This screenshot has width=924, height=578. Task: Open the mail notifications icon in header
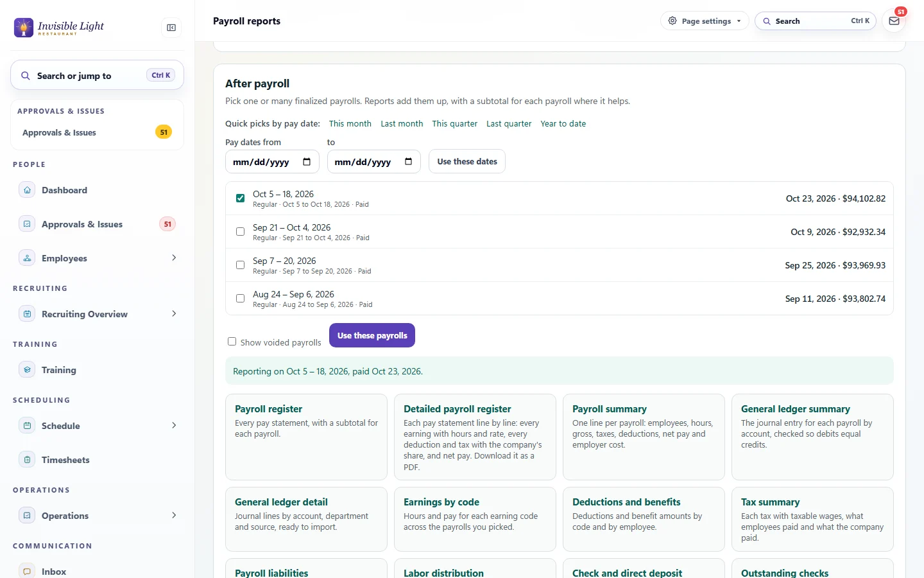coord(894,21)
